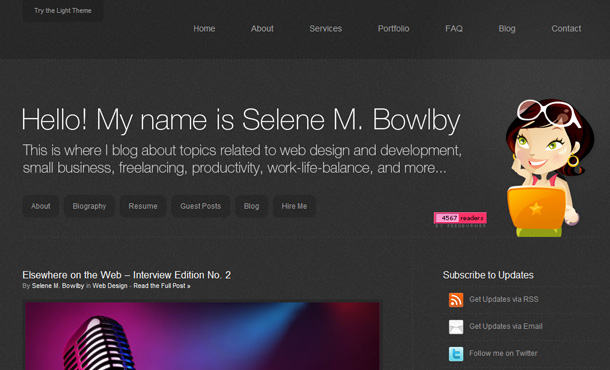This screenshot has height=370, width=610.
Task: Click the Guest Posts button
Action: click(x=200, y=206)
